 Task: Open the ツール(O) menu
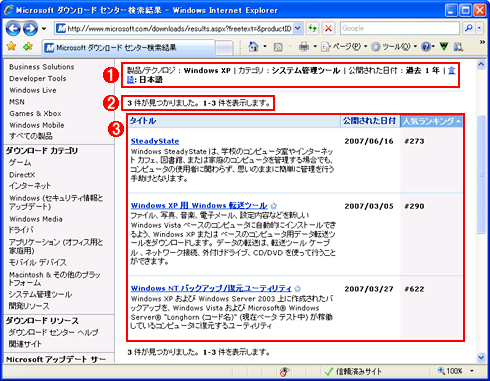pos(394,47)
